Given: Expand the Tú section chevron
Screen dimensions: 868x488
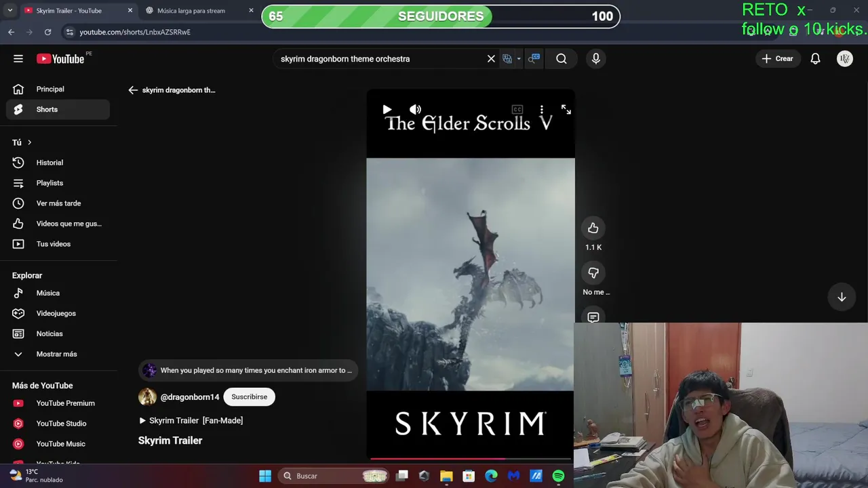Looking at the screenshot, I should pos(29,142).
